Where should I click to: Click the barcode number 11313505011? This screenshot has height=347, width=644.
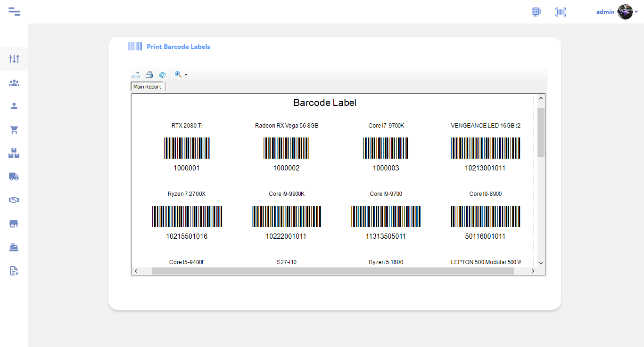(x=386, y=236)
